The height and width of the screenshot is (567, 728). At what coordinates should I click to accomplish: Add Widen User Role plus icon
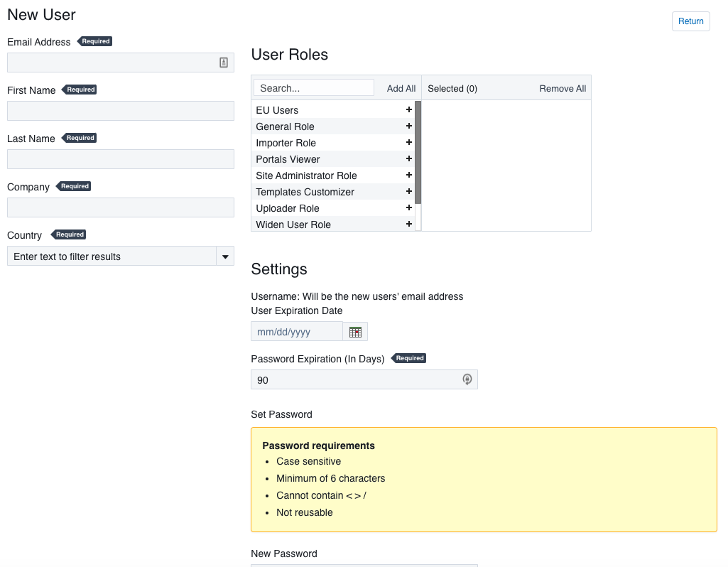pos(408,224)
